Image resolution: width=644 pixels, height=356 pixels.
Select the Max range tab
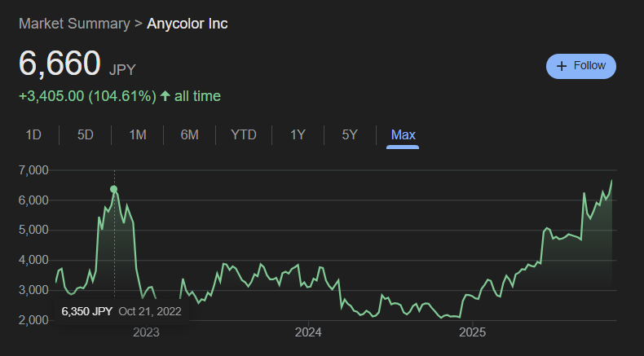(x=403, y=134)
